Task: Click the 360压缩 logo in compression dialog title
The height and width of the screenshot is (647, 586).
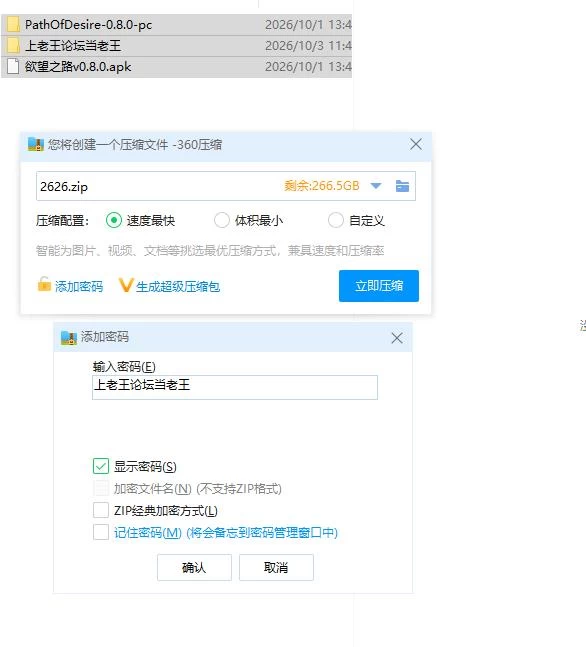Action: click(x=35, y=144)
